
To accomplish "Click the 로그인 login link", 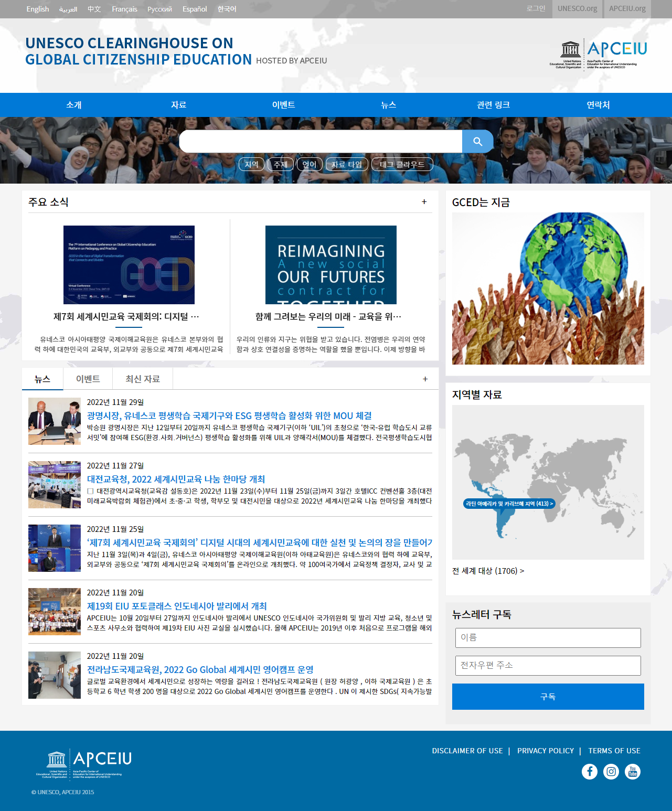I will (536, 8).
